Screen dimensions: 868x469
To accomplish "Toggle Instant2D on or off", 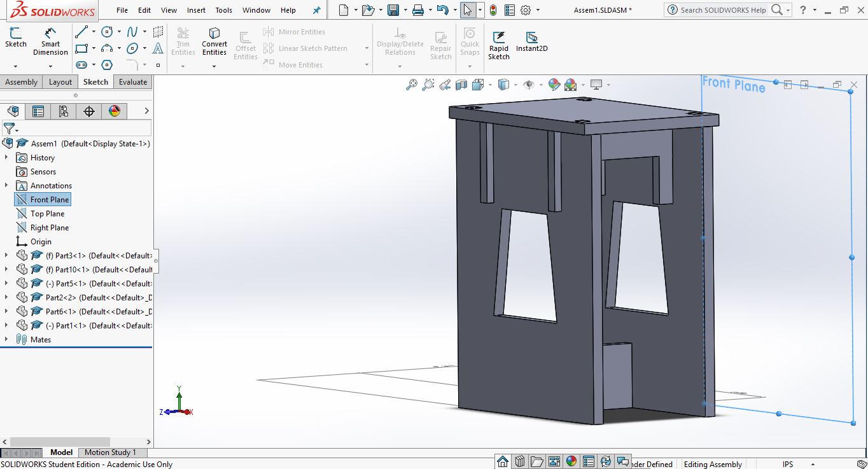I will coord(531,41).
